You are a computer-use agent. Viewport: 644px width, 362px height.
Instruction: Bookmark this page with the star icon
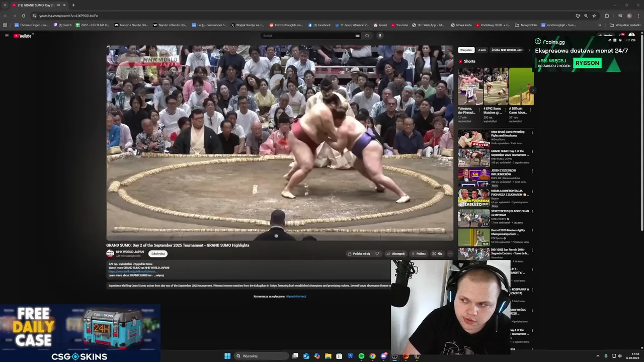coord(594,16)
